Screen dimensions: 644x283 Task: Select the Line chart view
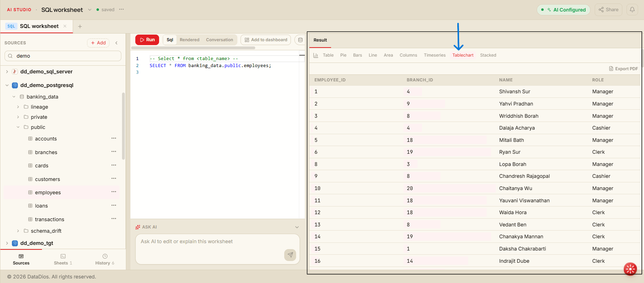[373, 55]
